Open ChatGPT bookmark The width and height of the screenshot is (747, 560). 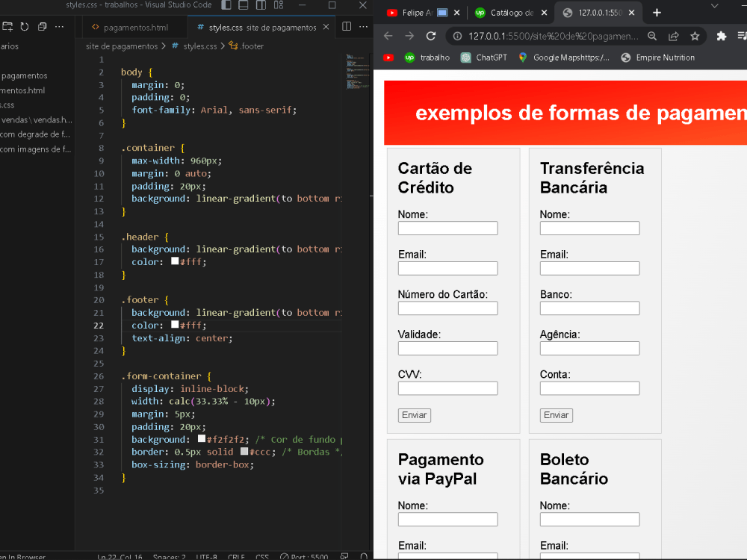click(x=484, y=57)
